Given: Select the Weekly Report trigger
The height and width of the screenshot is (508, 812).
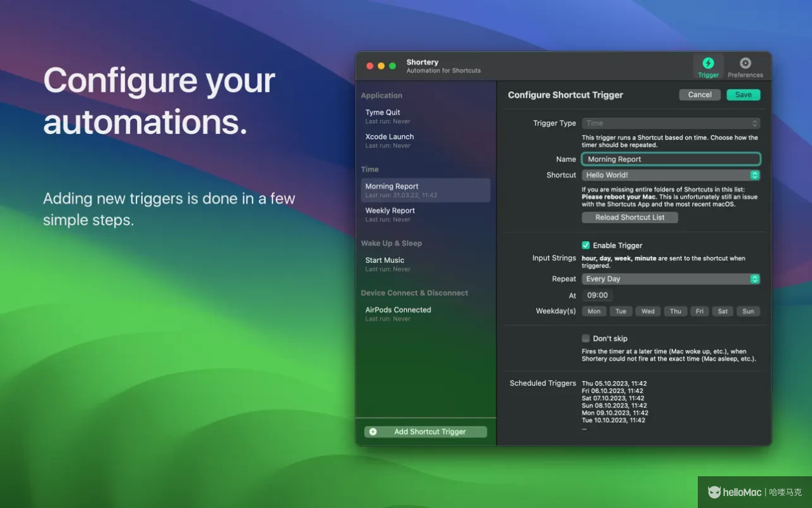Looking at the screenshot, I should click(426, 215).
